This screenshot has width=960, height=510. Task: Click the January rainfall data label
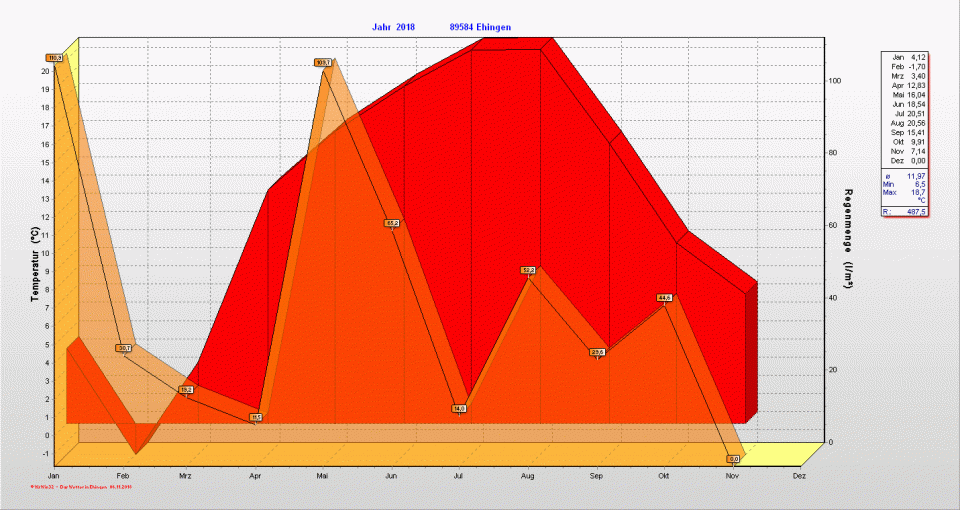pyautogui.click(x=54, y=58)
